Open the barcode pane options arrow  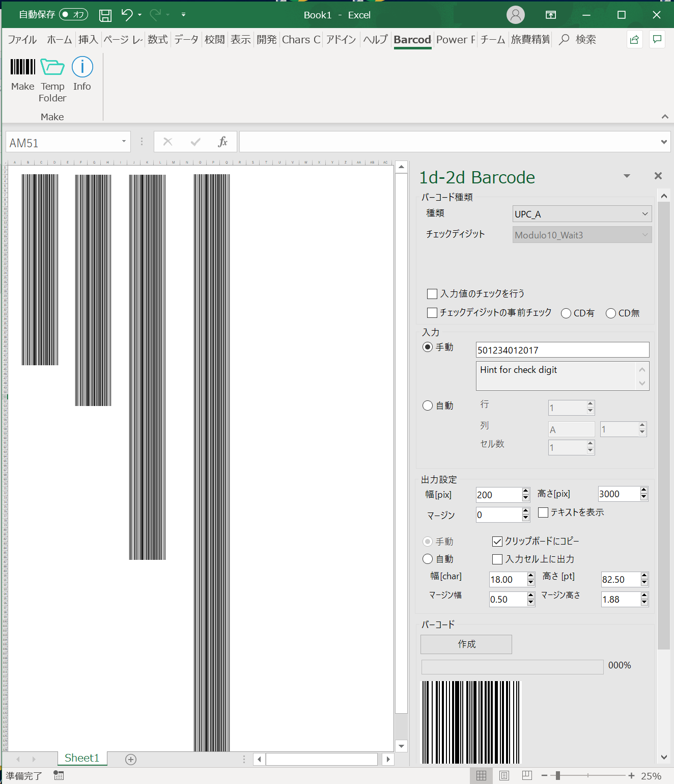coord(627,176)
